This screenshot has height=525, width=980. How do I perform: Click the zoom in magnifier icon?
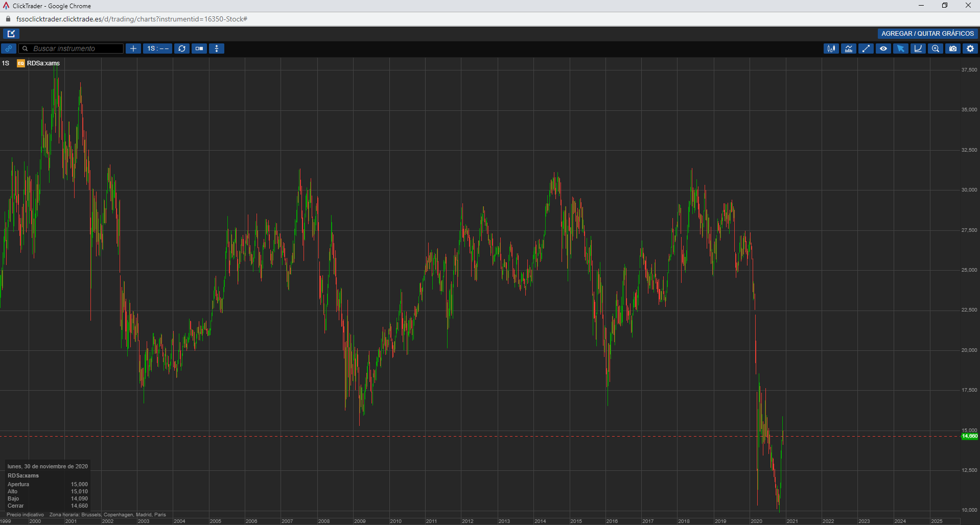point(935,49)
